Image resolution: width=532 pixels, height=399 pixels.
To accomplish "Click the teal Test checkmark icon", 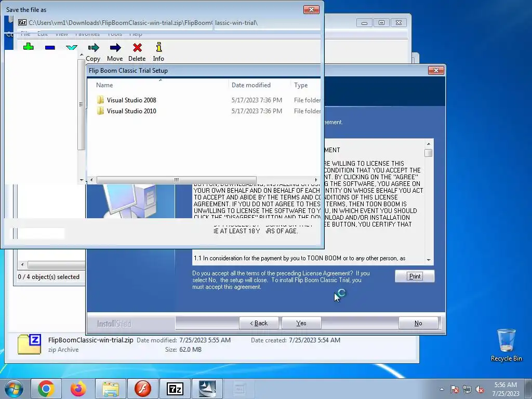I will tap(72, 47).
